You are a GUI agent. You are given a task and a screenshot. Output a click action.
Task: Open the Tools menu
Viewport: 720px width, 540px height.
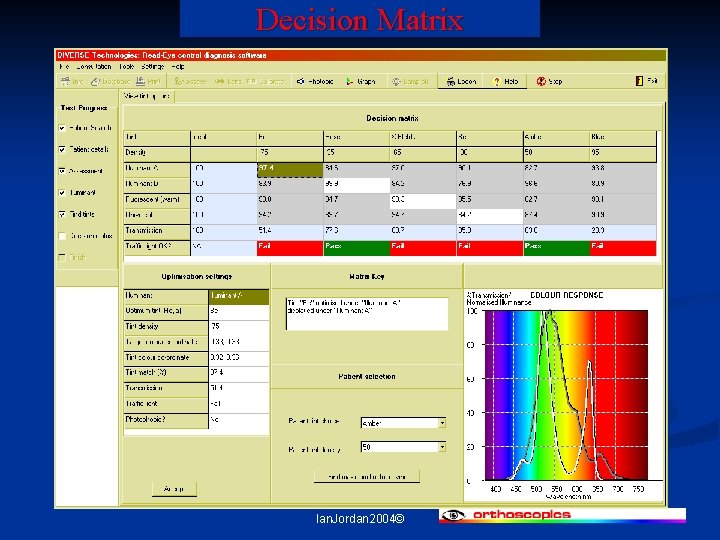[126, 67]
